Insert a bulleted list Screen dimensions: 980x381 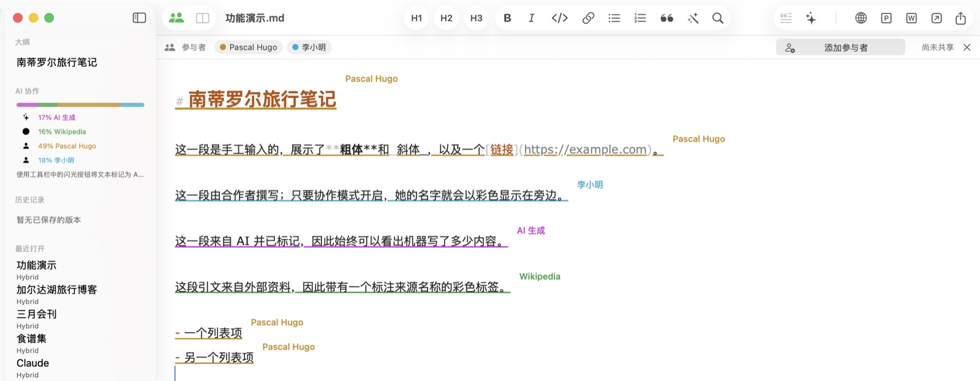point(614,18)
